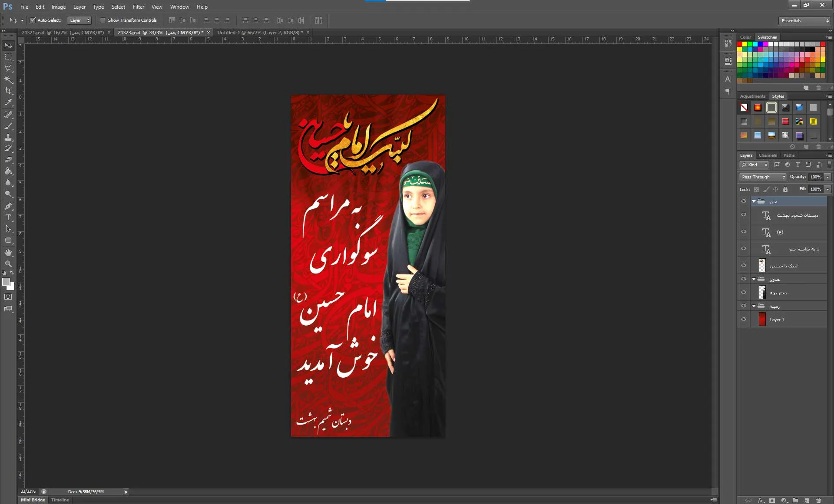Viewport: 834px width, 504px height.
Task: Enable Show Transform Controls checkbox
Action: pyautogui.click(x=103, y=20)
